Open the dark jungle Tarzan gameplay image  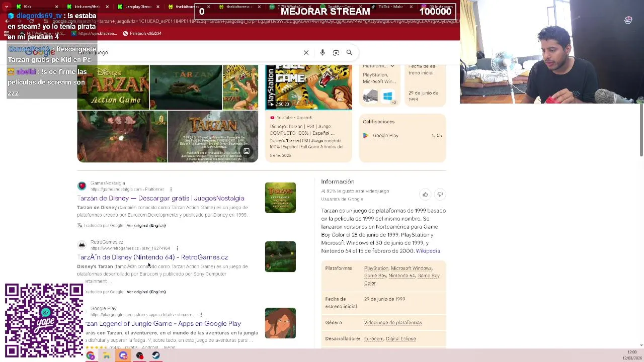point(186,87)
